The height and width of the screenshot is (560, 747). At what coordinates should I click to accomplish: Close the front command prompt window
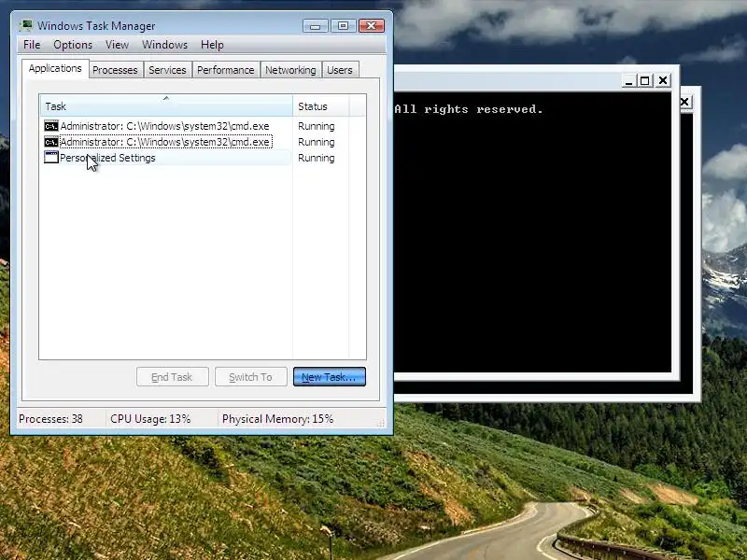pos(663,81)
